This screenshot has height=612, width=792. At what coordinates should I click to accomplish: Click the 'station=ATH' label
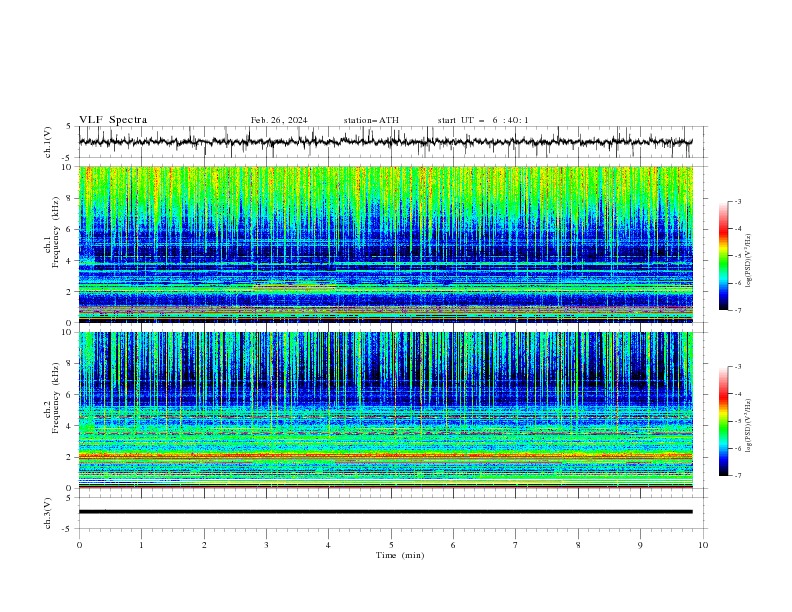371,120
